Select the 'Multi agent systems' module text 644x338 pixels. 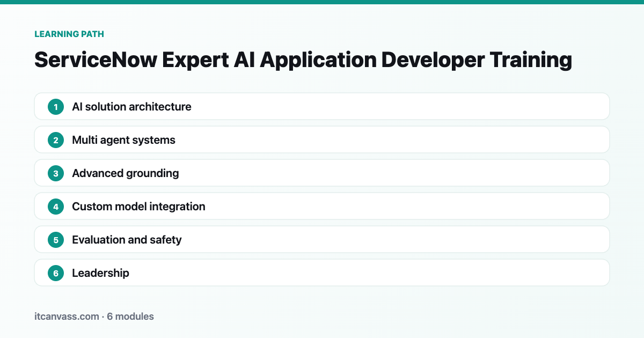tap(124, 140)
